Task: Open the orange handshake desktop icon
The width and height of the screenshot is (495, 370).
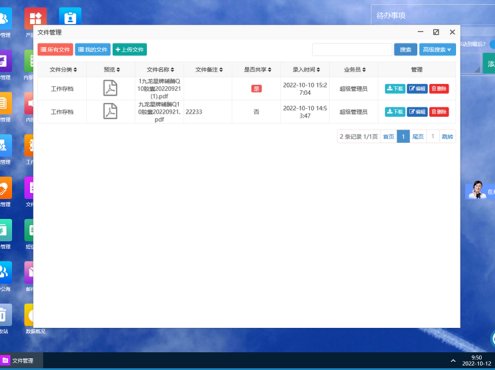Action: click(x=6, y=188)
